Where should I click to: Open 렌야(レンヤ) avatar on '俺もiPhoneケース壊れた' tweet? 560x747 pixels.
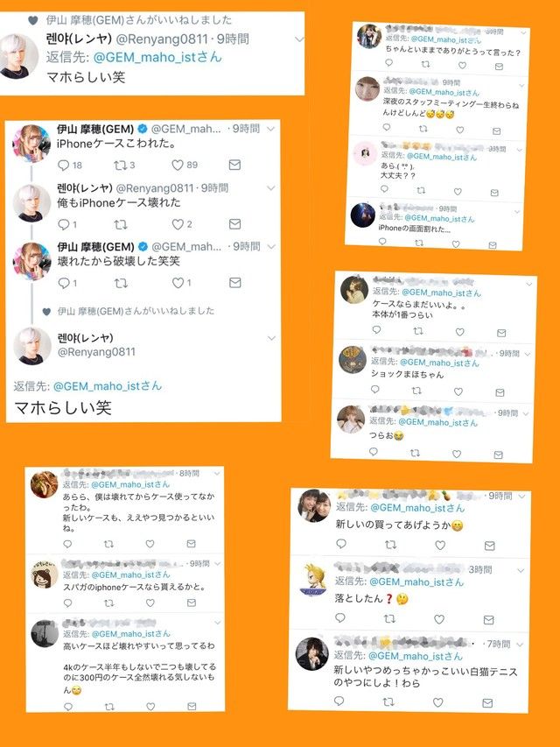31,202
